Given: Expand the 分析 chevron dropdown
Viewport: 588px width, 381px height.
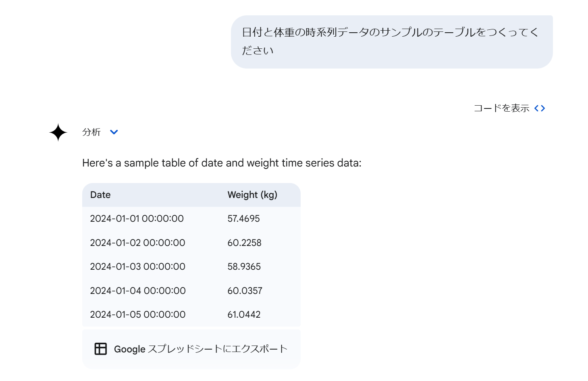Looking at the screenshot, I should (114, 132).
